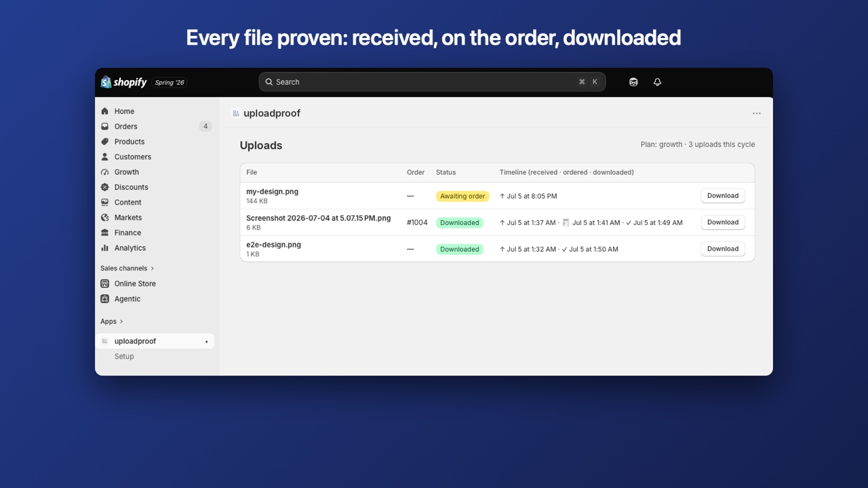
Task: Click the Discounts badge icon in sidebar
Action: click(x=104, y=187)
